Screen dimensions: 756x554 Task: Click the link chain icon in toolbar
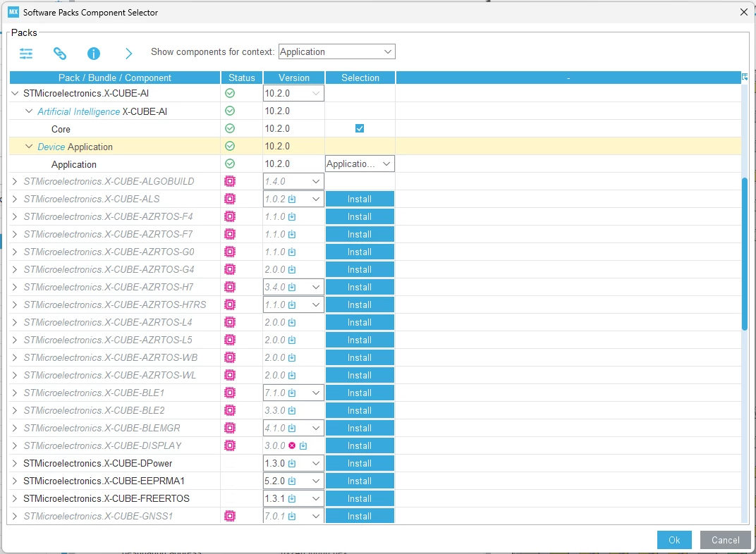[60, 54]
